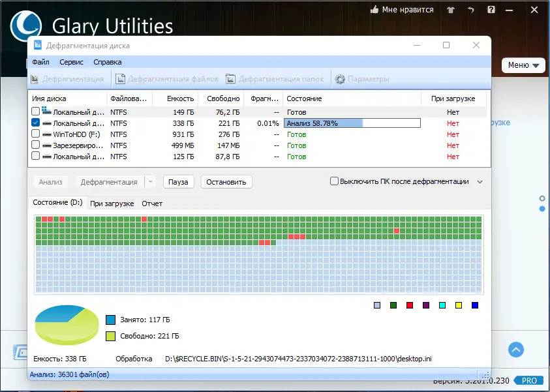Click the Дефрагментация файлов toolbar icon
550x392 pixels.
(x=120, y=79)
